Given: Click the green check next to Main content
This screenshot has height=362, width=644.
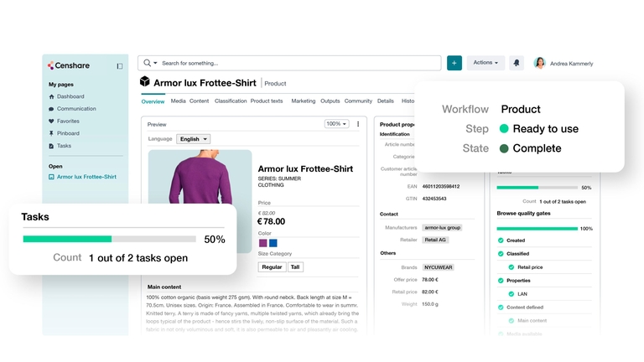Looking at the screenshot, I should click(512, 321).
